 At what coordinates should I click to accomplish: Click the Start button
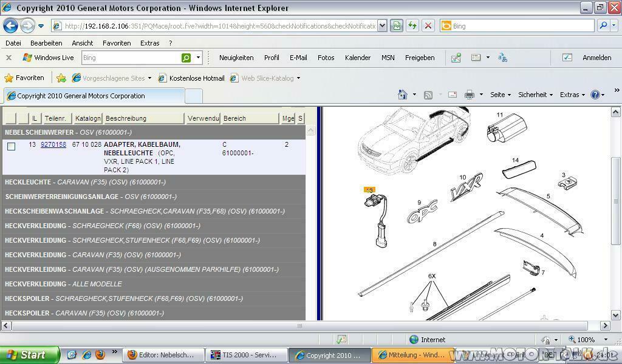pyautogui.click(x=29, y=355)
